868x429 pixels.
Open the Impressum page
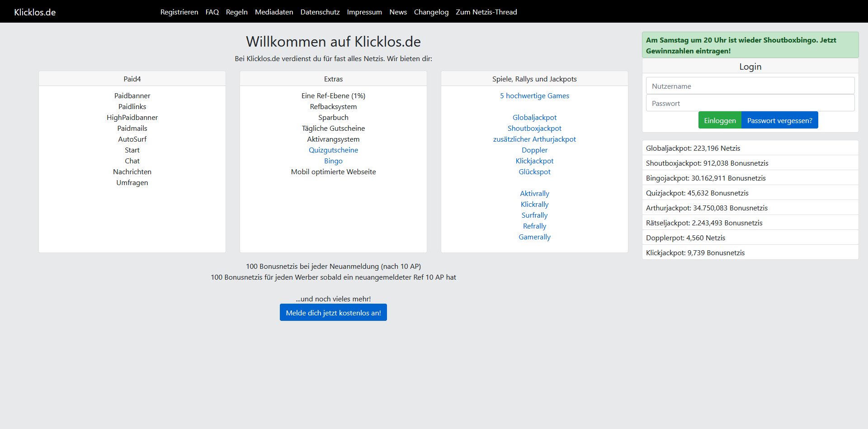(364, 12)
